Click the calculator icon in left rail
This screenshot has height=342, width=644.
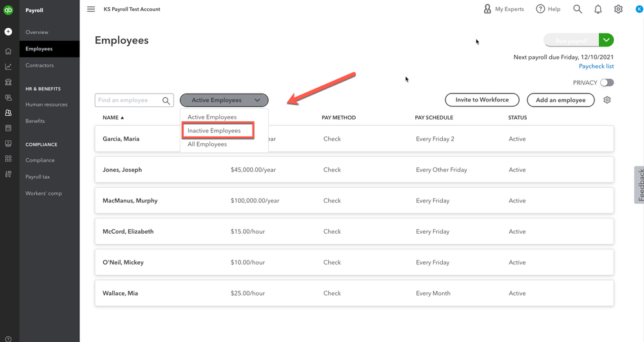pos(8,128)
